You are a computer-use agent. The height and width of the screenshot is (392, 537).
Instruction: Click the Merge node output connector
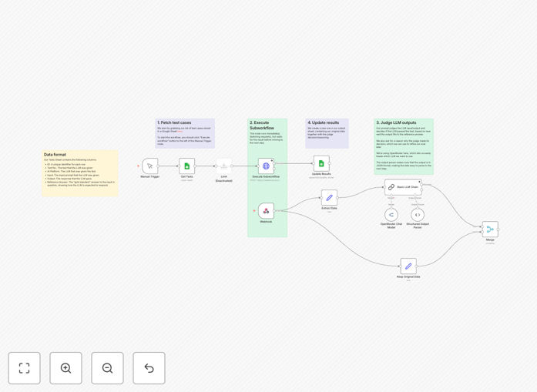[x=498, y=230]
